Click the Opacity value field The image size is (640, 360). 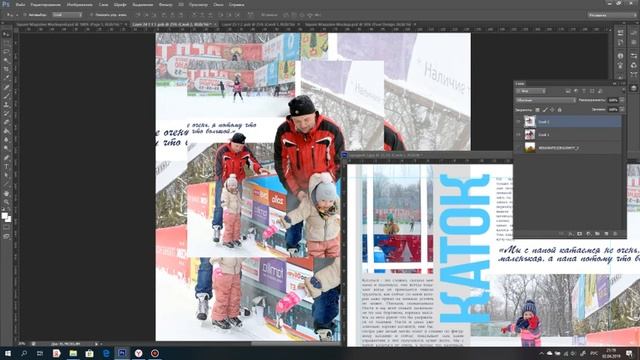click(613, 100)
